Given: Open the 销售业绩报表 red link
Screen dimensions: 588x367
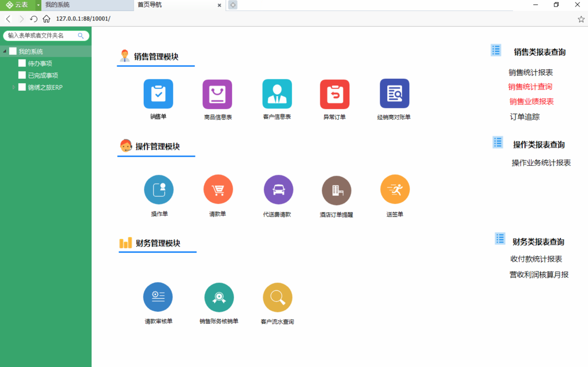Looking at the screenshot, I should coord(532,102).
